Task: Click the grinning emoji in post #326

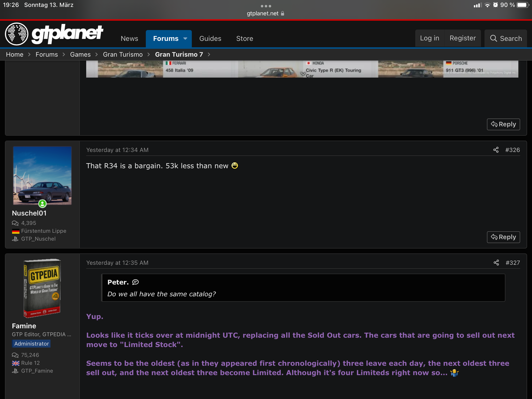Action: click(235, 166)
